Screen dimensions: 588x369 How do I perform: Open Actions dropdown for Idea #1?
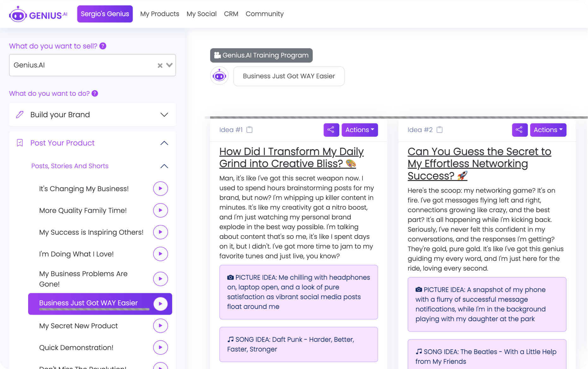(x=360, y=130)
